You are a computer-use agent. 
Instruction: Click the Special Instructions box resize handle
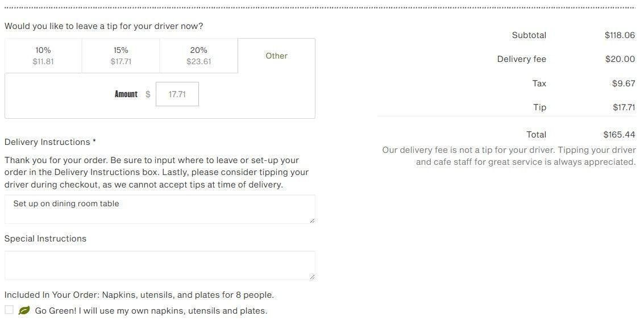(x=311, y=277)
